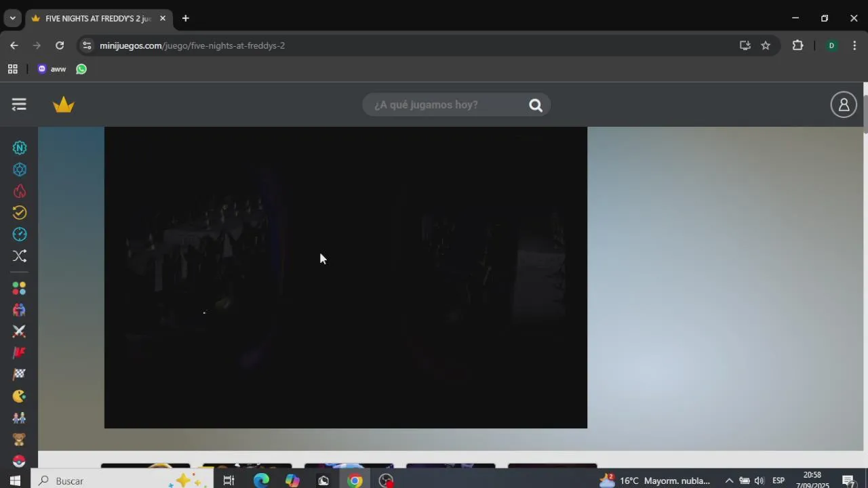
Task: Click the search magnifier icon
Action: [536, 105]
